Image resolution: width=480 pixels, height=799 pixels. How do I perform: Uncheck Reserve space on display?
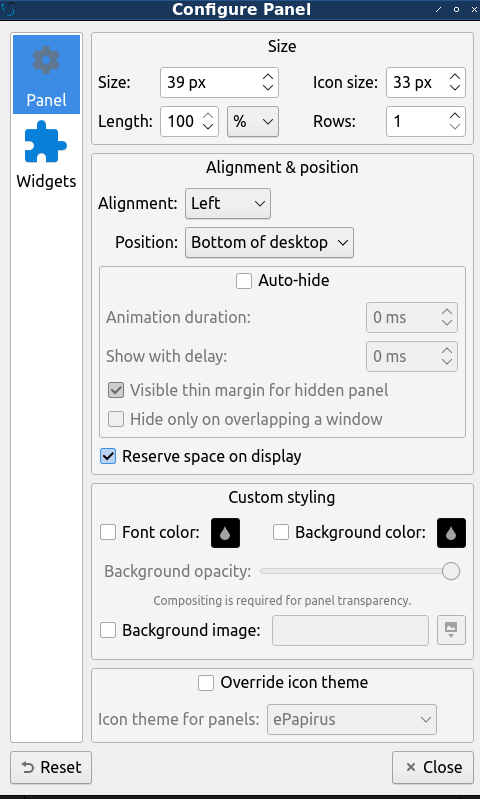(108, 456)
